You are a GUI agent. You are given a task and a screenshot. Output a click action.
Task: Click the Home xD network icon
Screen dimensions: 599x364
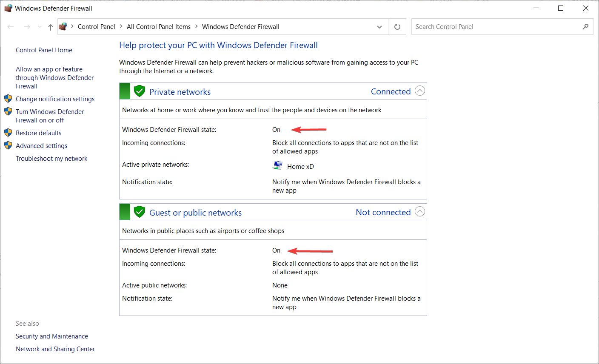coord(277,166)
